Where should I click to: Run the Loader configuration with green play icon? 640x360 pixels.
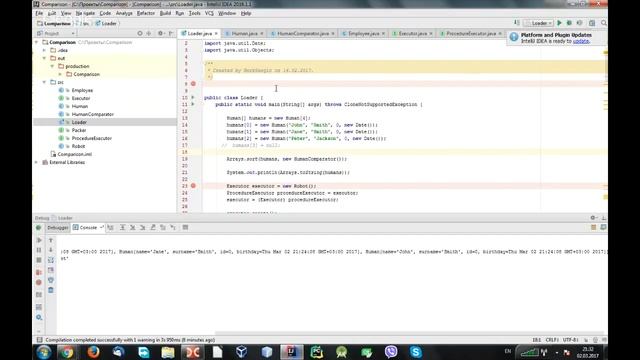[x=559, y=23]
